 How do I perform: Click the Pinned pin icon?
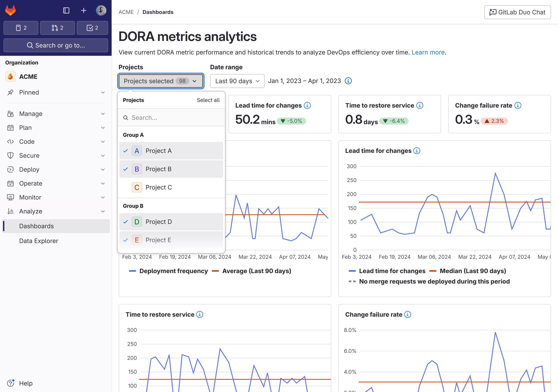(x=10, y=93)
